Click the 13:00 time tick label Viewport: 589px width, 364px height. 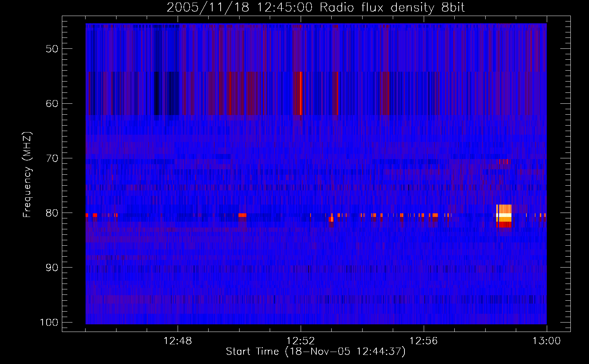546,341
